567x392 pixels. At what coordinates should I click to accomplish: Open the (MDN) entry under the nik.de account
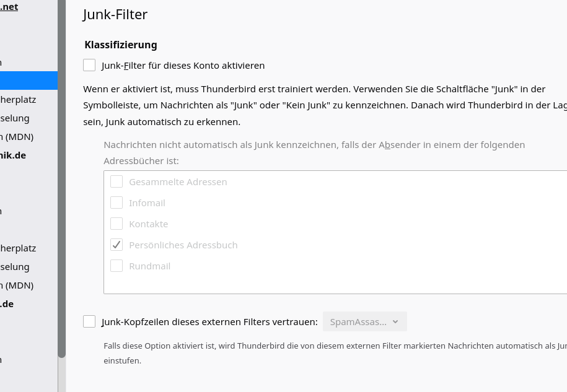[x=17, y=285]
